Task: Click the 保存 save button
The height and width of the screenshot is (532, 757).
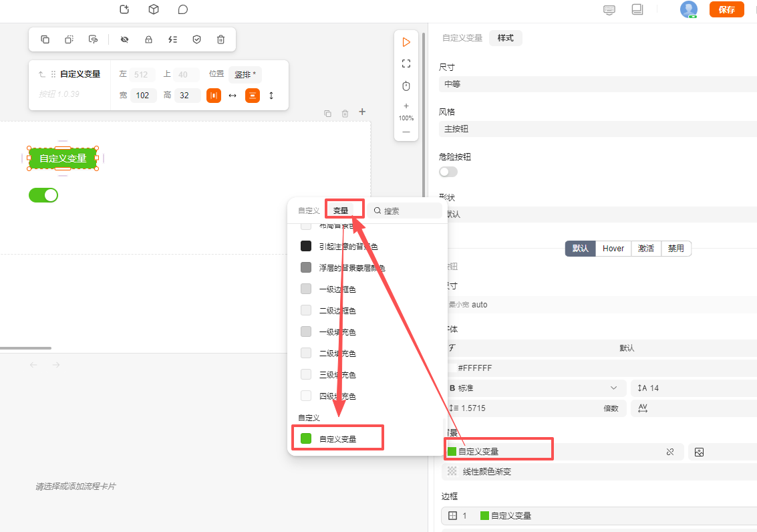Action: click(726, 9)
